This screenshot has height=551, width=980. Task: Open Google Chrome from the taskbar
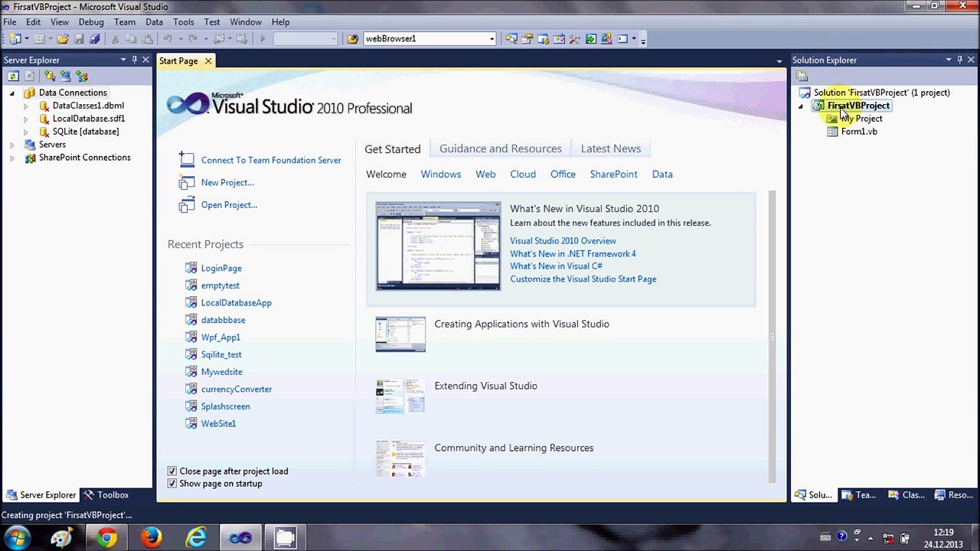click(106, 538)
